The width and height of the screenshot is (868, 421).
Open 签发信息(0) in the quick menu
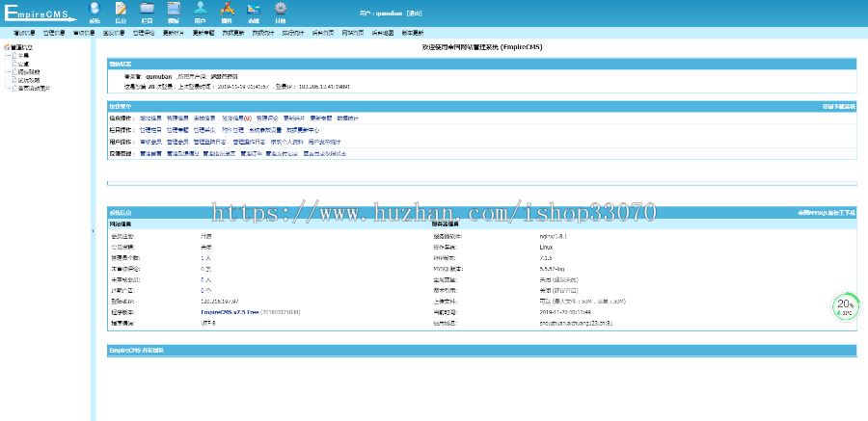tap(236, 118)
